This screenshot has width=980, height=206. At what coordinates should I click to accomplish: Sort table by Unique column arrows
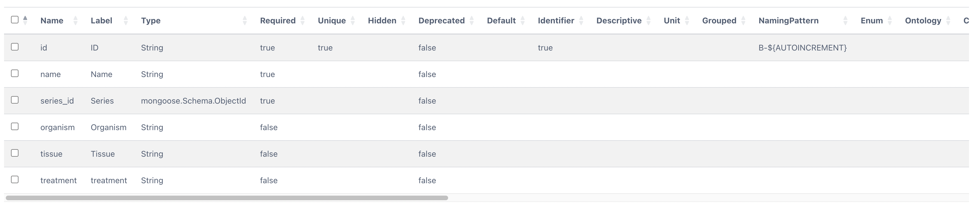[x=353, y=20]
